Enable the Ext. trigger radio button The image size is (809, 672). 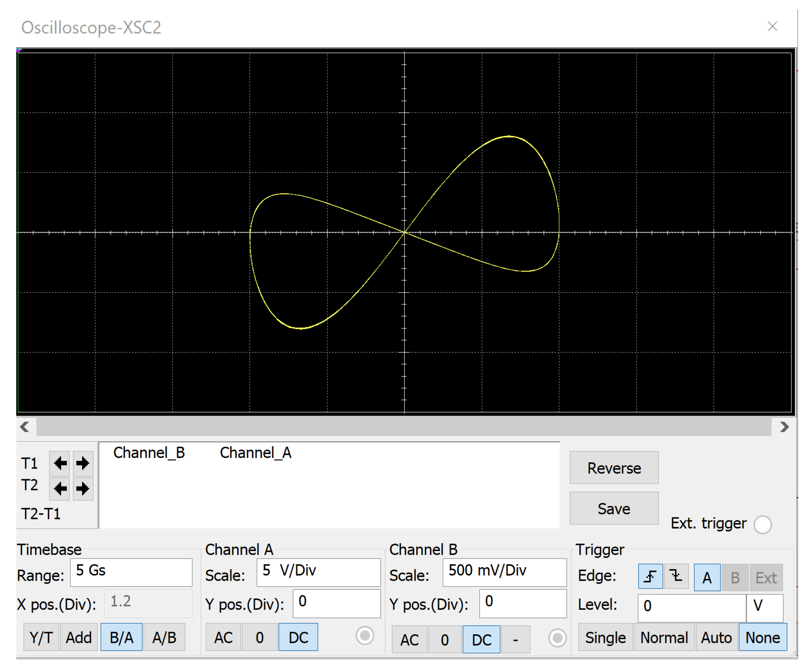pos(762,525)
